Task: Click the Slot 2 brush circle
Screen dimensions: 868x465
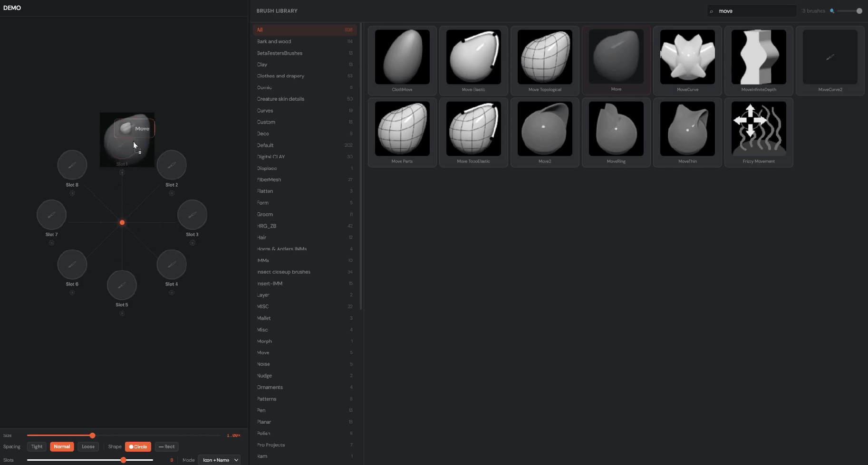Action: coord(172,165)
